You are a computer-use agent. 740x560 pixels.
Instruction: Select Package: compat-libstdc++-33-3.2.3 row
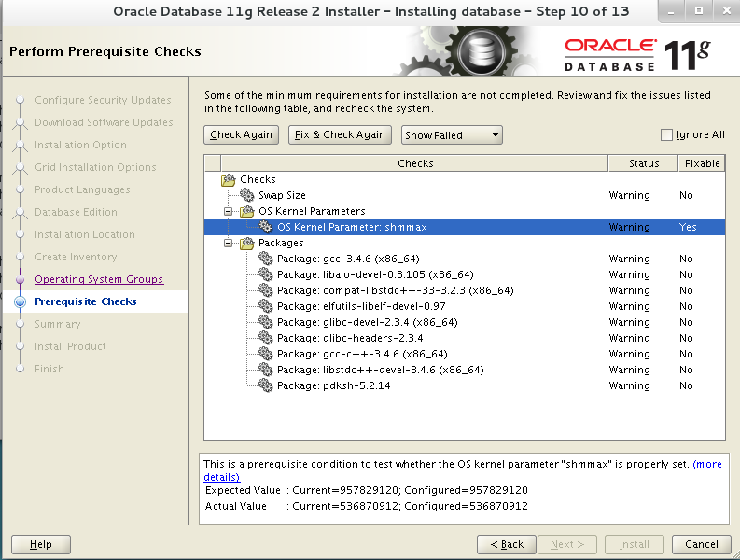tap(465, 290)
